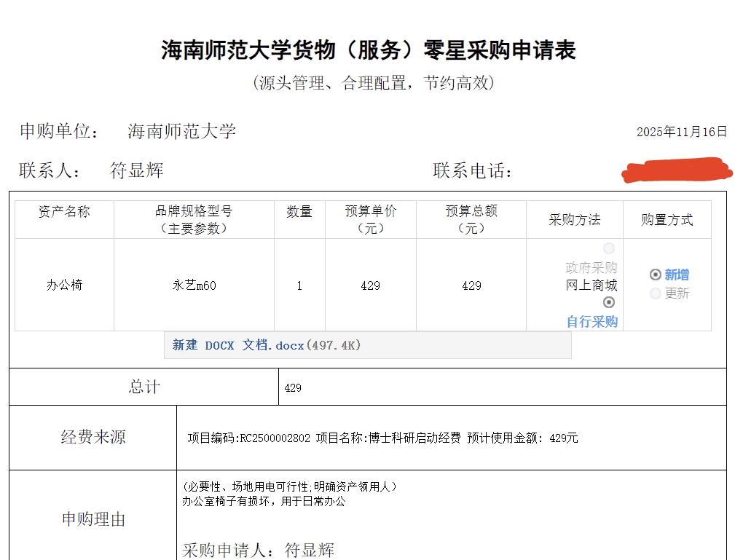Select the 政府采购 radio button
Screen dimensions: 735x560
tap(609, 249)
